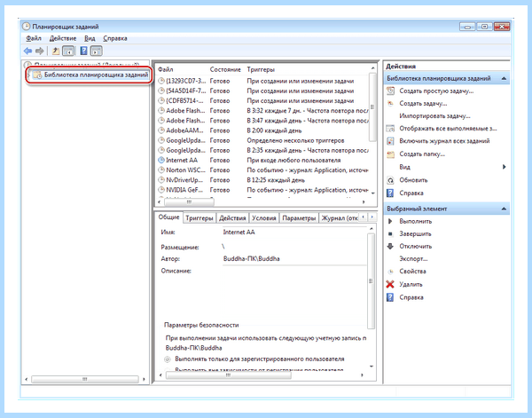Sort by the Триггеры column header
This screenshot has height=418, width=532.
click(x=261, y=69)
